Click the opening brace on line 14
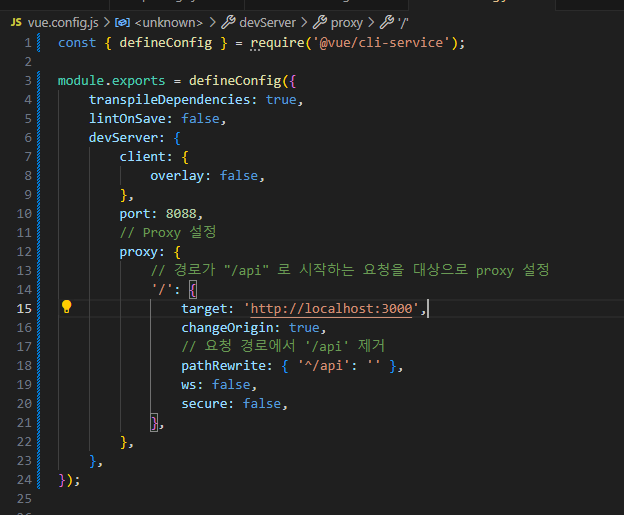The height and width of the screenshot is (515, 624). tap(193, 290)
